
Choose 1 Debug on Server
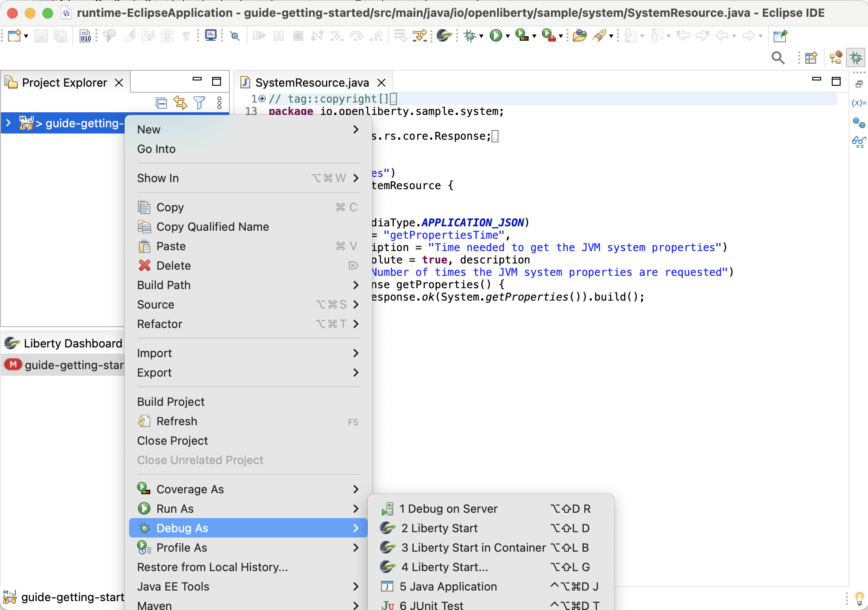pyautogui.click(x=491, y=509)
